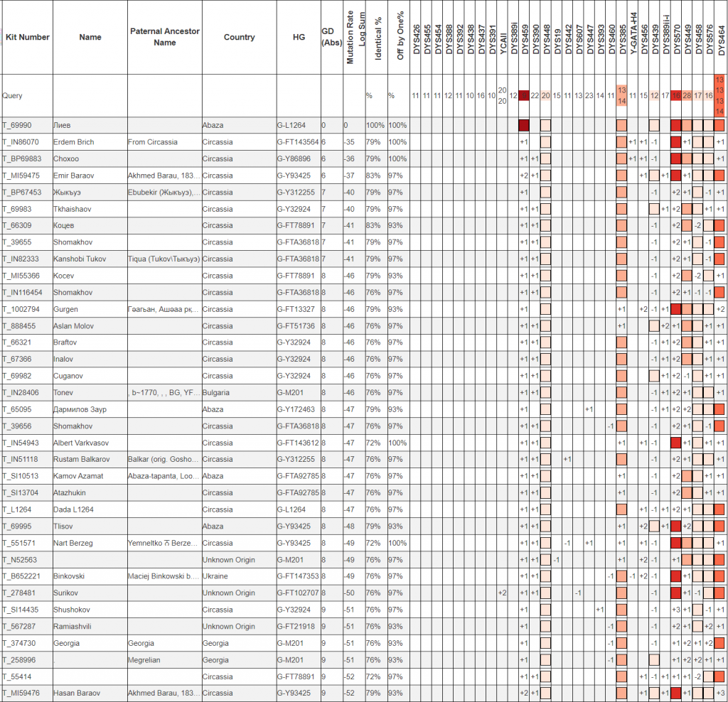Click dark red DYS459 cell in Лиев row
Image resolution: width=728 pixels, height=702 pixels.
point(525,125)
